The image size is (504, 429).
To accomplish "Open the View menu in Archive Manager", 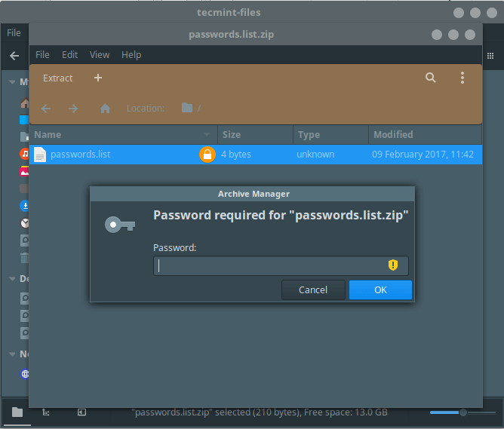I will click(x=100, y=55).
